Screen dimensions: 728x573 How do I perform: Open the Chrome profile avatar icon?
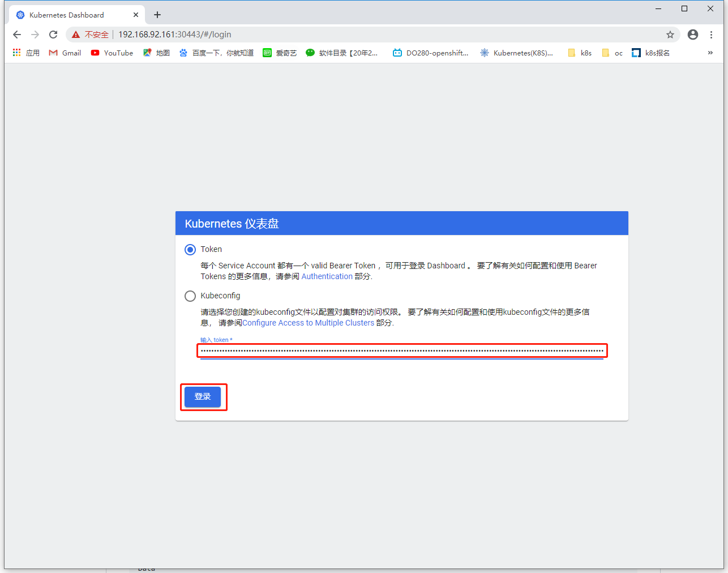point(693,35)
